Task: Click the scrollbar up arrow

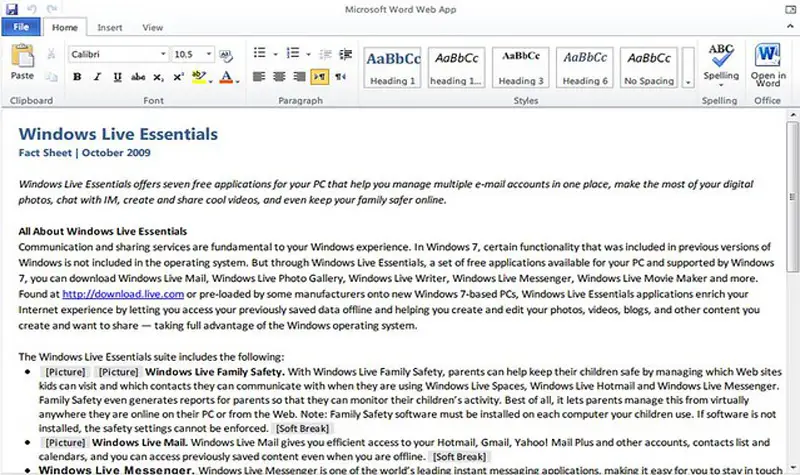Action: (x=792, y=115)
